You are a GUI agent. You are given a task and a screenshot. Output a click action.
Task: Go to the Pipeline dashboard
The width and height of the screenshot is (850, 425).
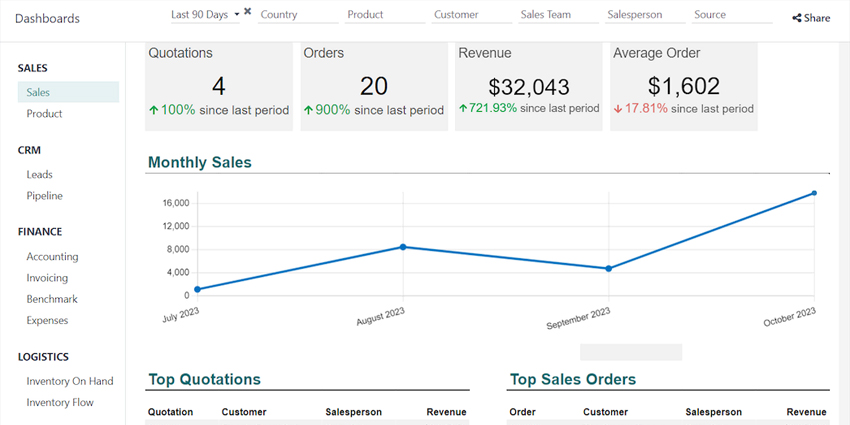click(44, 196)
